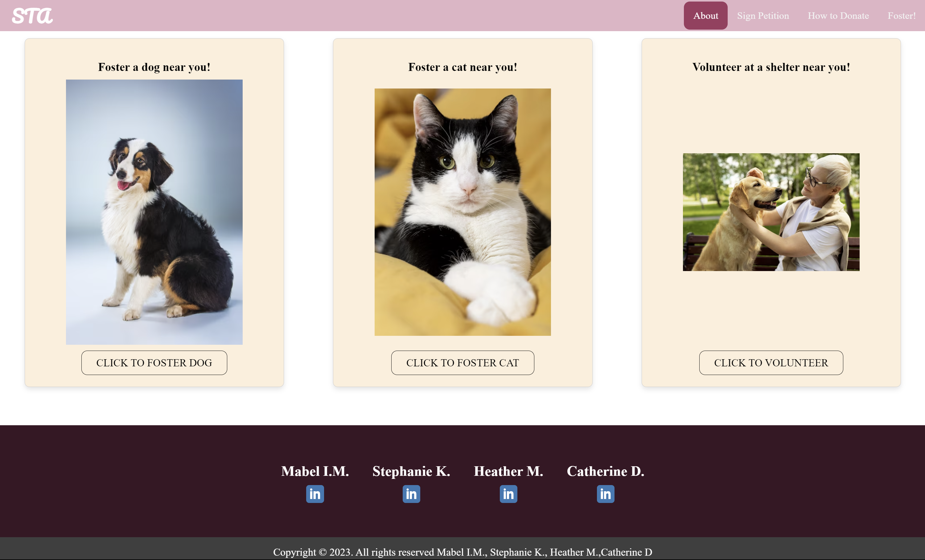Click 'Foster a cat near you!' heading
The image size is (925, 560).
462,67
